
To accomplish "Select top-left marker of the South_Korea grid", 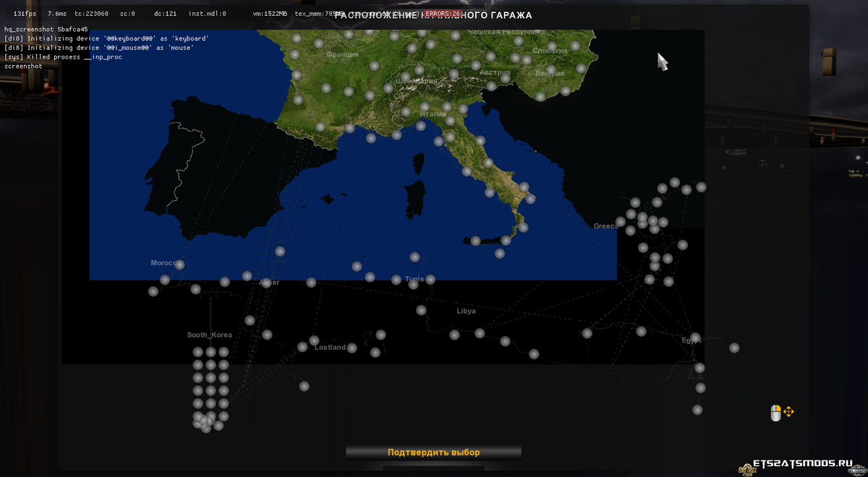I will (x=198, y=352).
